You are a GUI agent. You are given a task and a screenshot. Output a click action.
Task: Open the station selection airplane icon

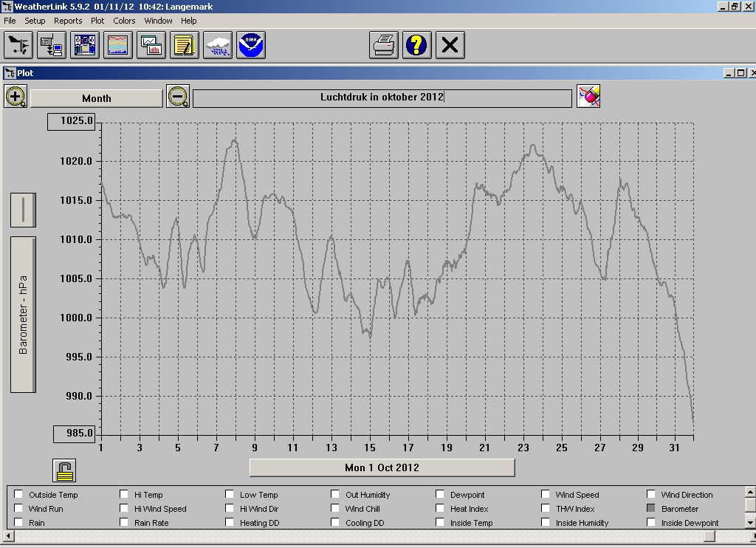click(18, 45)
